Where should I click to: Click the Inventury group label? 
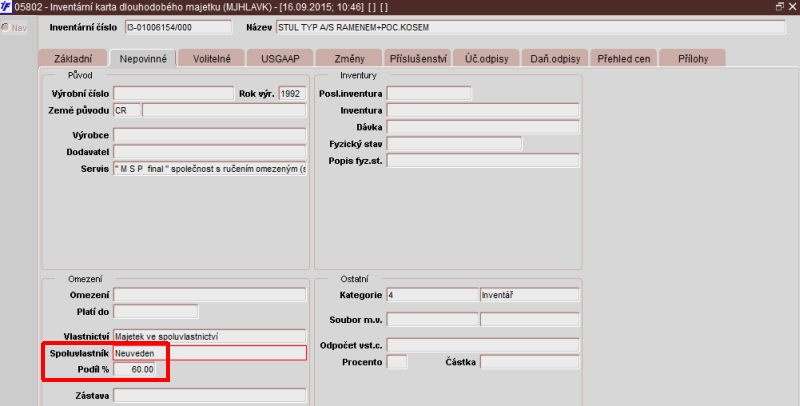coord(358,75)
